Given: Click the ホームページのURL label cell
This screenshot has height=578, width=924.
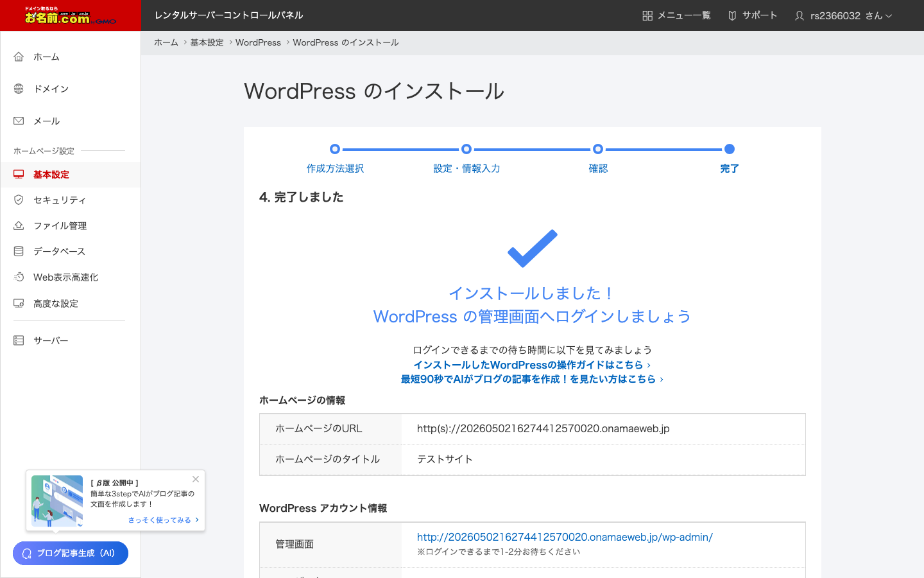Looking at the screenshot, I should tap(330, 429).
